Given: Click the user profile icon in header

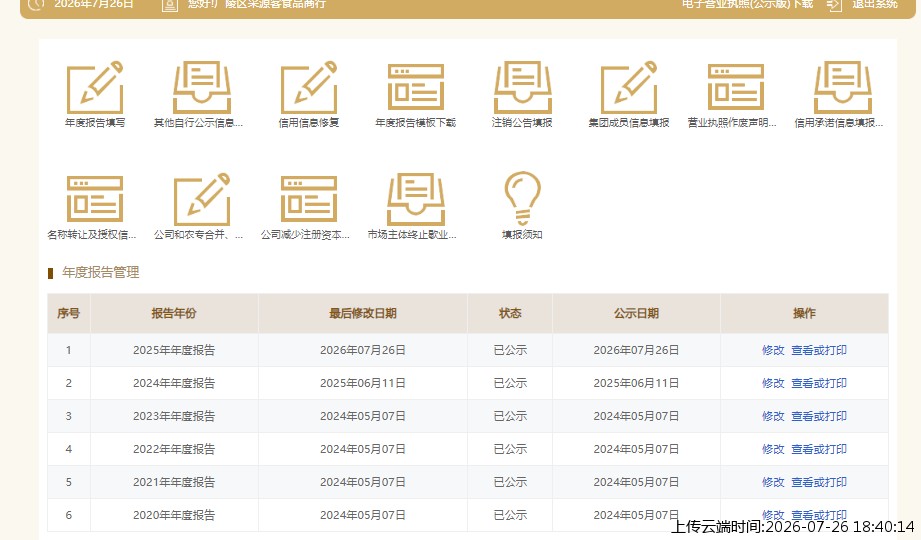Looking at the screenshot, I should point(170,5).
